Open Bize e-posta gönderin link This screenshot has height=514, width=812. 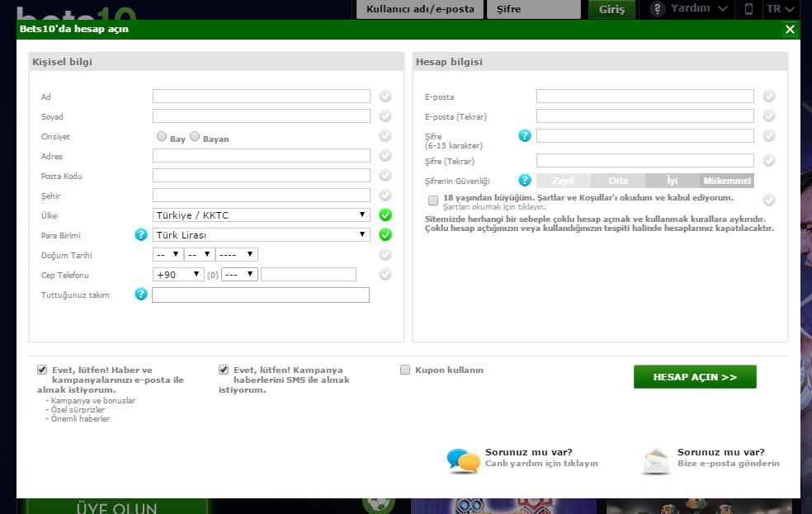point(728,464)
